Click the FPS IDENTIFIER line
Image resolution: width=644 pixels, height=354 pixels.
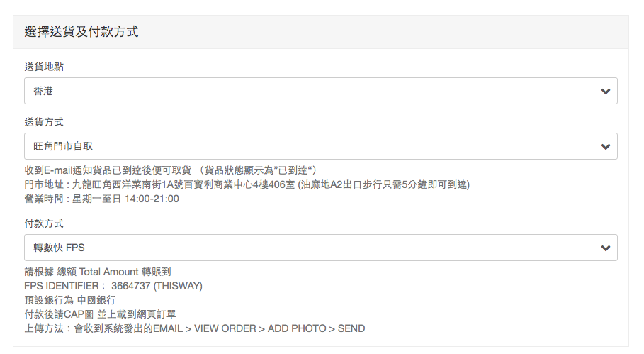[x=113, y=286]
